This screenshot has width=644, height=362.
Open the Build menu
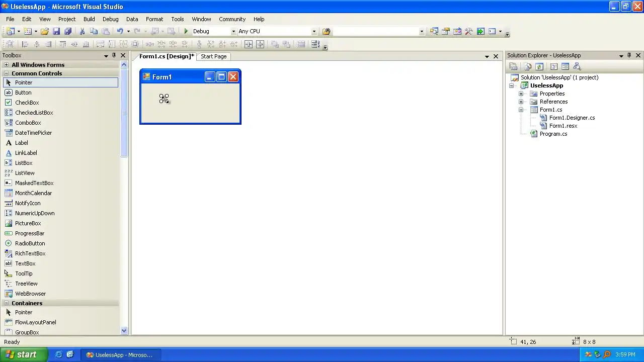(x=89, y=19)
